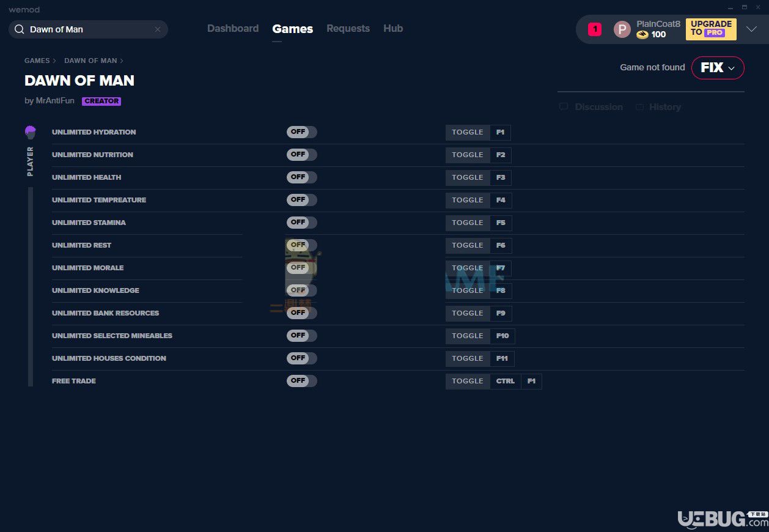Image resolution: width=769 pixels, height=532 pixels.
Task: Turn on Free Trade switch
Action: pyautogui.click(x=302, y=381)
